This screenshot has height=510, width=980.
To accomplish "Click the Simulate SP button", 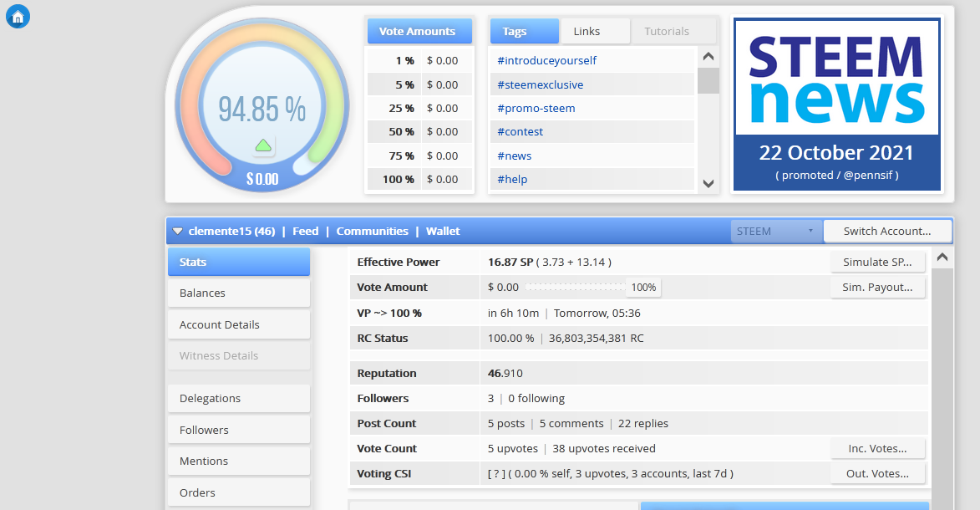I will (877, 263).
